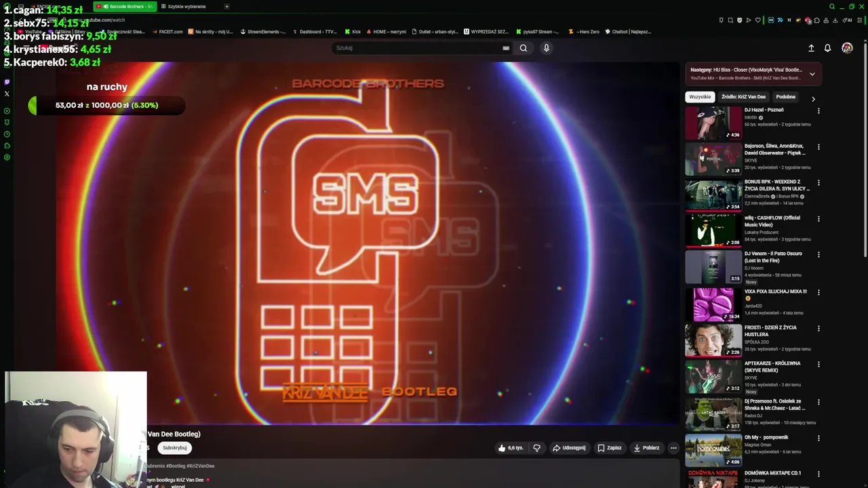Open VIXA PIXA SLUCHAJ MIXA thumbnail

(713, 304)
